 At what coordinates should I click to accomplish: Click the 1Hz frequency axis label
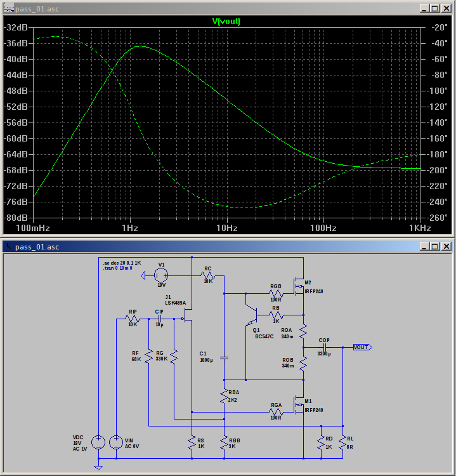(130, 228)
